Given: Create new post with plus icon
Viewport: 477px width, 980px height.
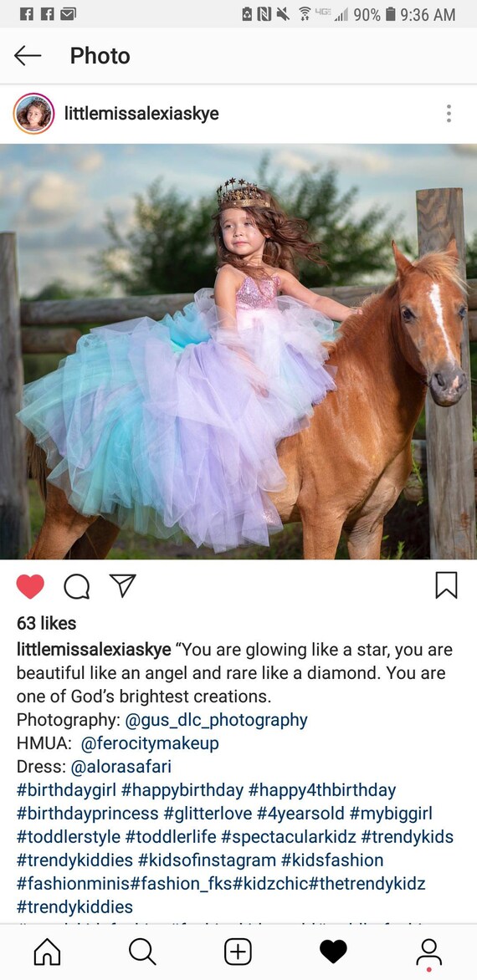Looking at the screenshot, I should (x=238, y=952).
